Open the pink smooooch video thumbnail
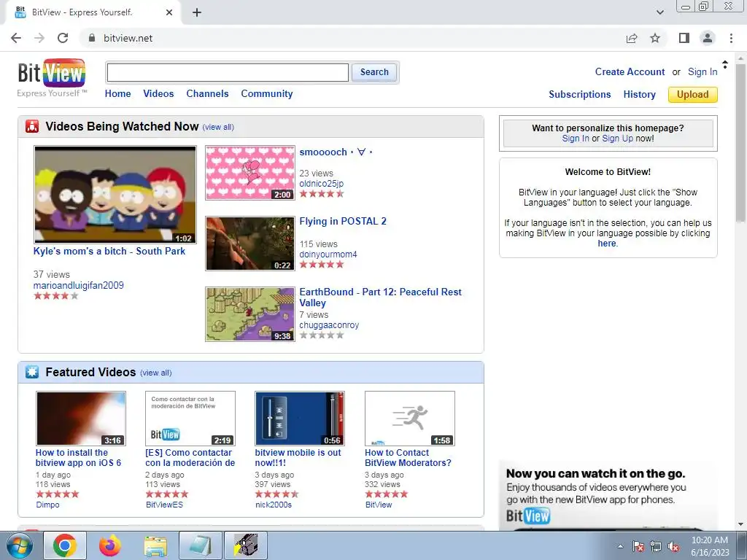The image size is (747, 560). point(250,172)
